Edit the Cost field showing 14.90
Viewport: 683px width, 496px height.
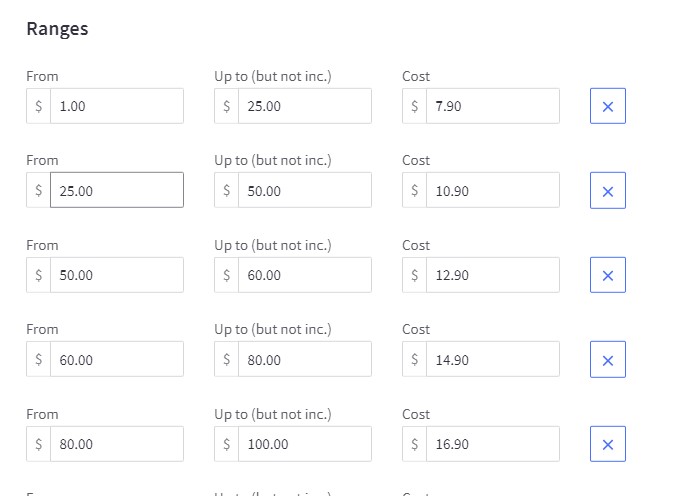tap(492, 360)
